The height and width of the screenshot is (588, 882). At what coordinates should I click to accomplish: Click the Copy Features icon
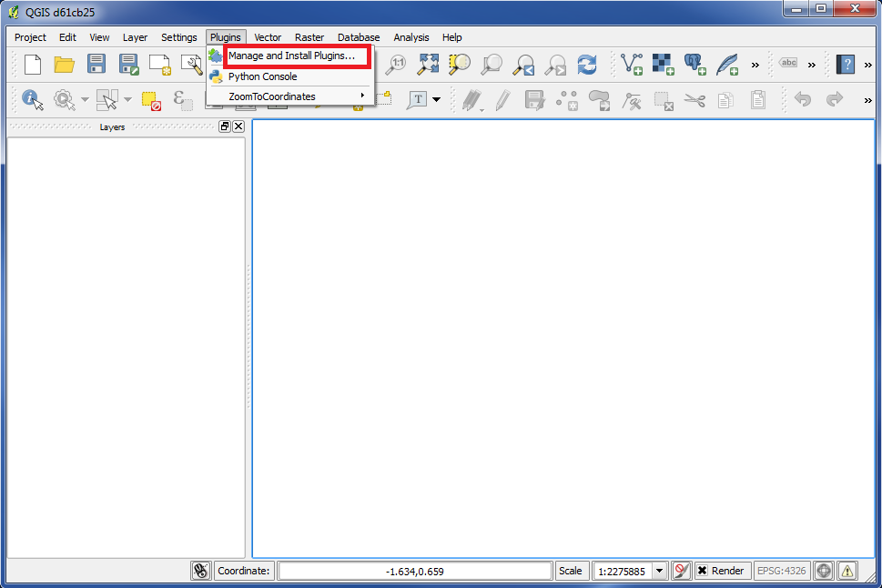pos(726,100)
